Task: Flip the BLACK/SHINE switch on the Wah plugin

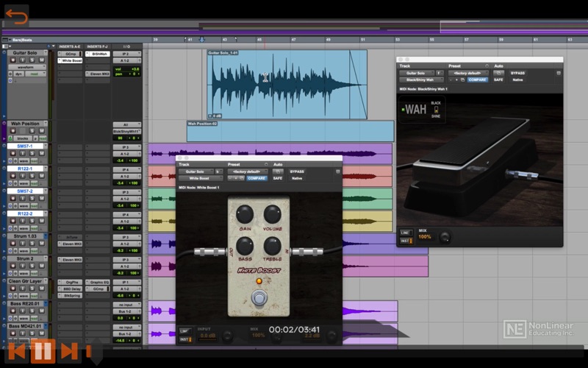Action: pyautogui.click(x=436, y=110)
